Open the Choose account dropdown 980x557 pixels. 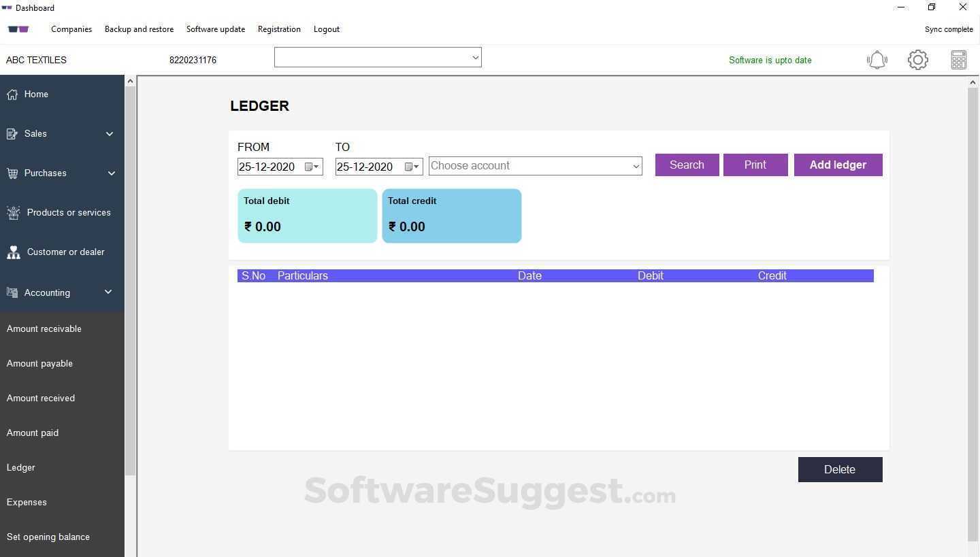(x=534, y=165)
